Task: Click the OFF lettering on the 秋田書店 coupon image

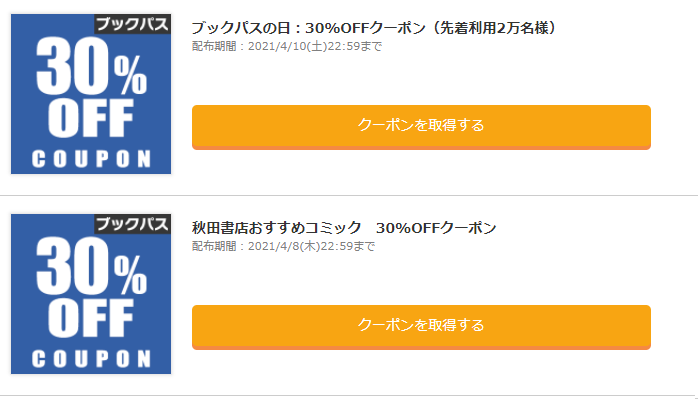Action: click(91, 318)
